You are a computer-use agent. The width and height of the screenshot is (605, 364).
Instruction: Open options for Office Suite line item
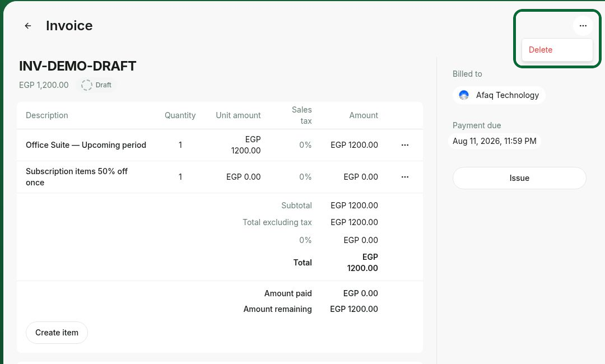[405, 145]
